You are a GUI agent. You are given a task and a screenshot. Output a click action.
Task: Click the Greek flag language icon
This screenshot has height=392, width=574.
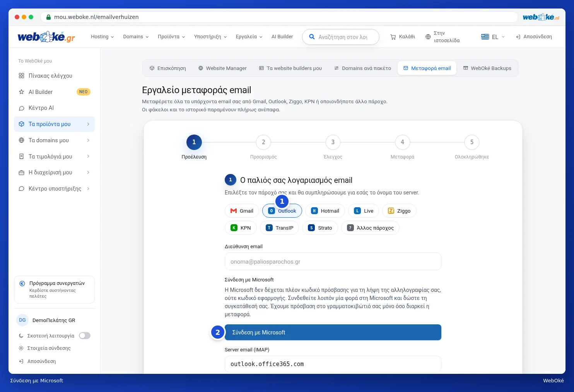click(485, 37)
